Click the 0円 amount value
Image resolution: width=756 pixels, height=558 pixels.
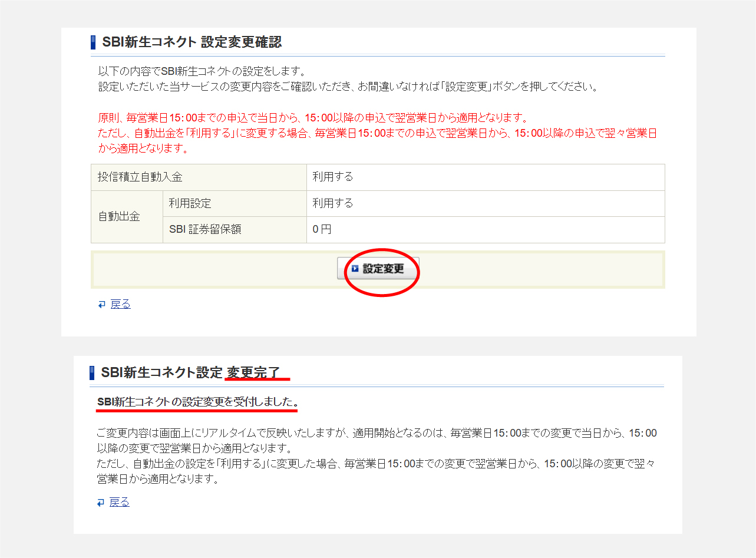[322, 230]
